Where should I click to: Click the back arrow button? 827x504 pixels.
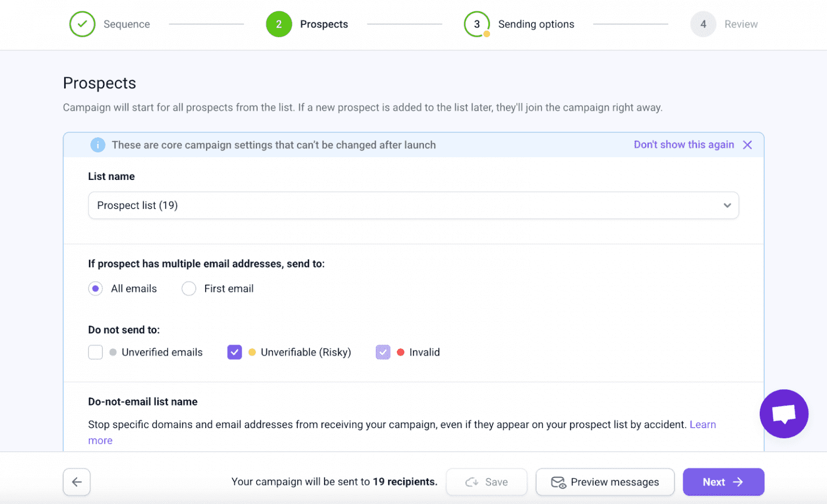pyautogui.click(x=76, y=482)
